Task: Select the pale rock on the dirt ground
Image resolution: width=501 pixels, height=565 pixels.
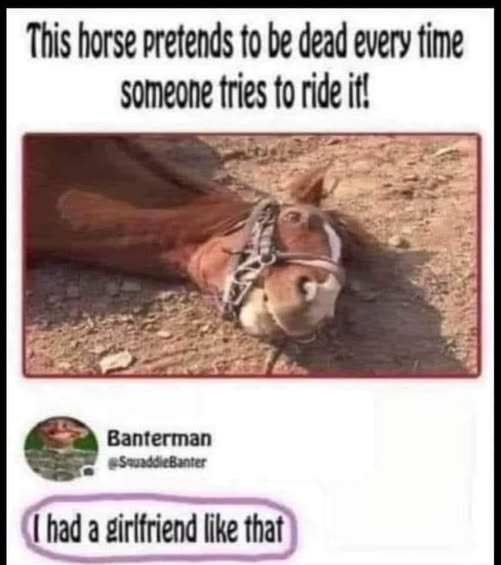Action: pyautogui.click(x=115, y=360)
